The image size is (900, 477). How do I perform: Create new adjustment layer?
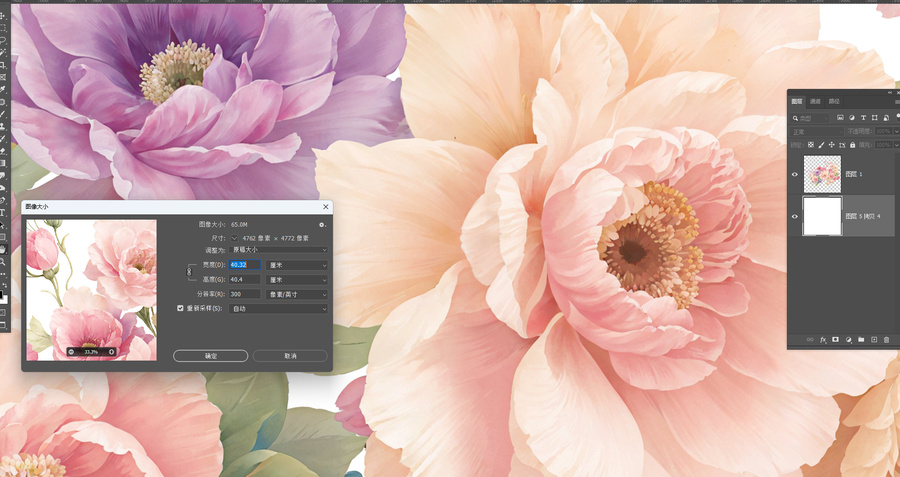pyautogui.click(x=848, y=340)
